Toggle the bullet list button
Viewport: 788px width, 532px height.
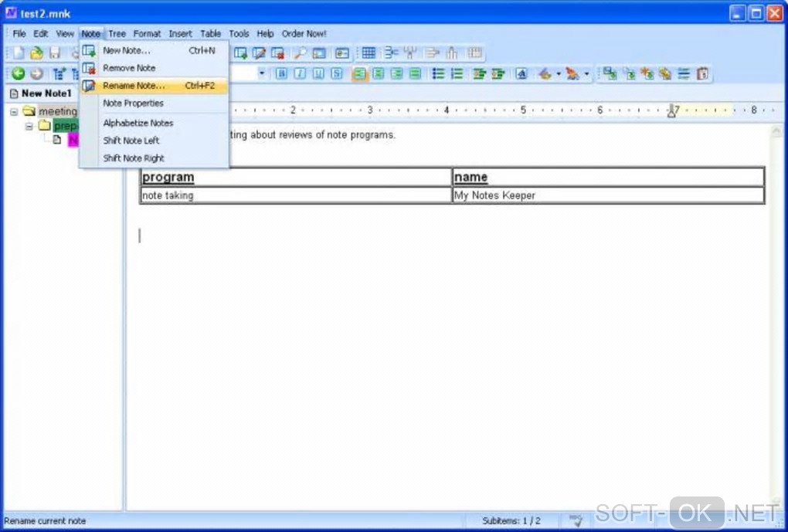[438, 74]
